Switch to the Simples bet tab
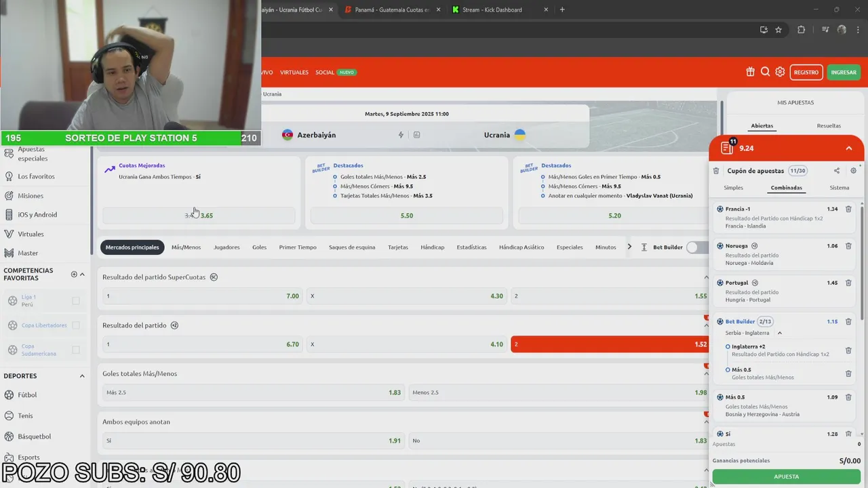The image size is (868, 488). 733,188
